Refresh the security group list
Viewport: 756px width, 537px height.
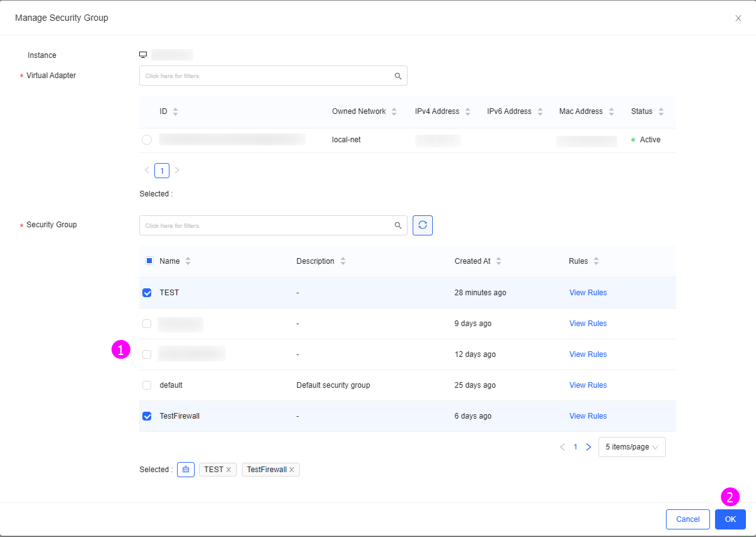tap(423, 225)
